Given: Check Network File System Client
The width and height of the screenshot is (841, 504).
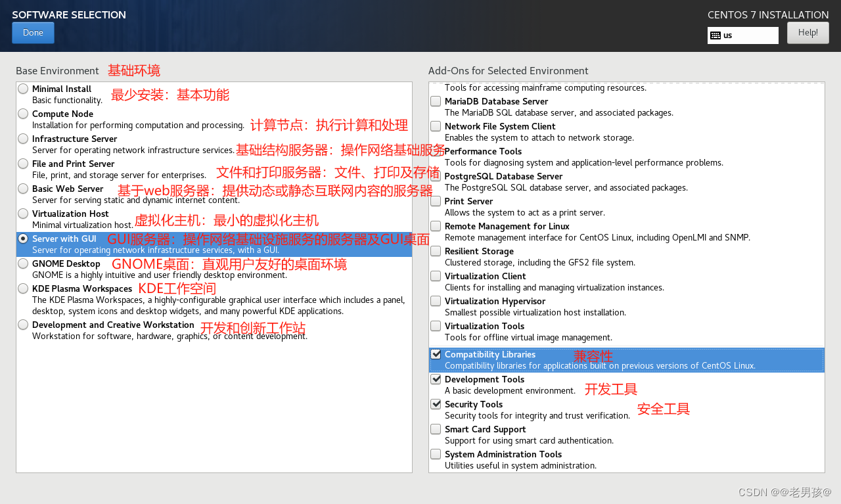Looking at the screenshot, I should coord(436,126).
